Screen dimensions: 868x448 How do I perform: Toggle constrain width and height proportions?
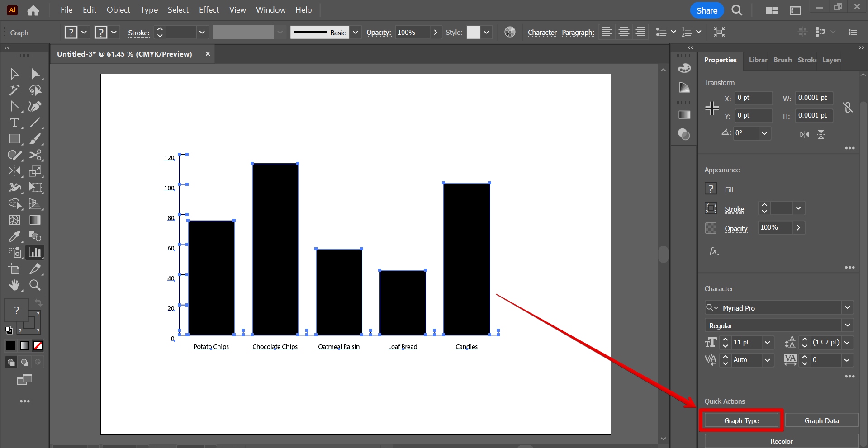coord(848,107)
